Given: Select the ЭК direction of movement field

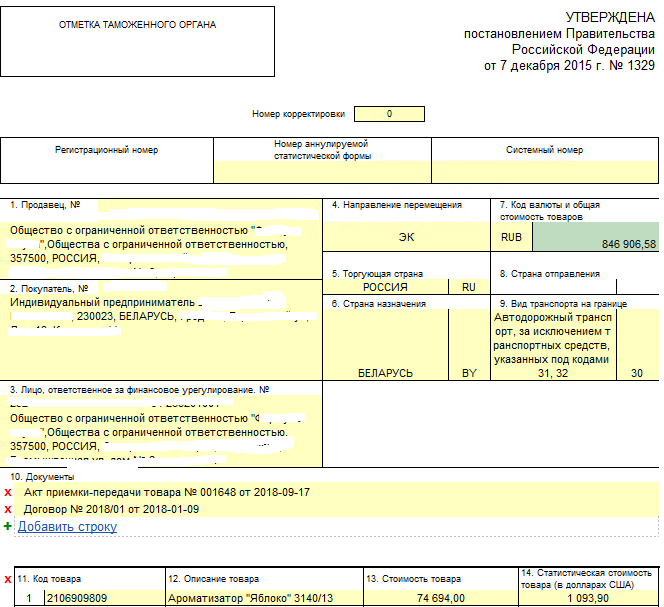Looking at the screenshot, I should coord(406,237).
